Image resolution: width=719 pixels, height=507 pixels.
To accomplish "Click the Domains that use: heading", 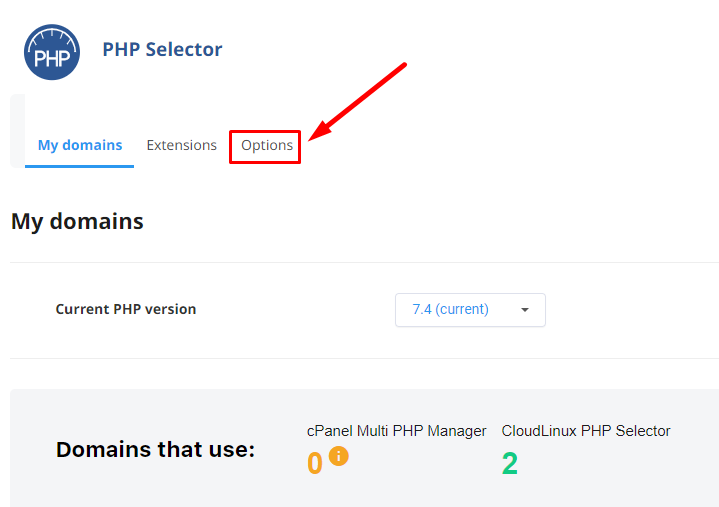I will 155,449.
